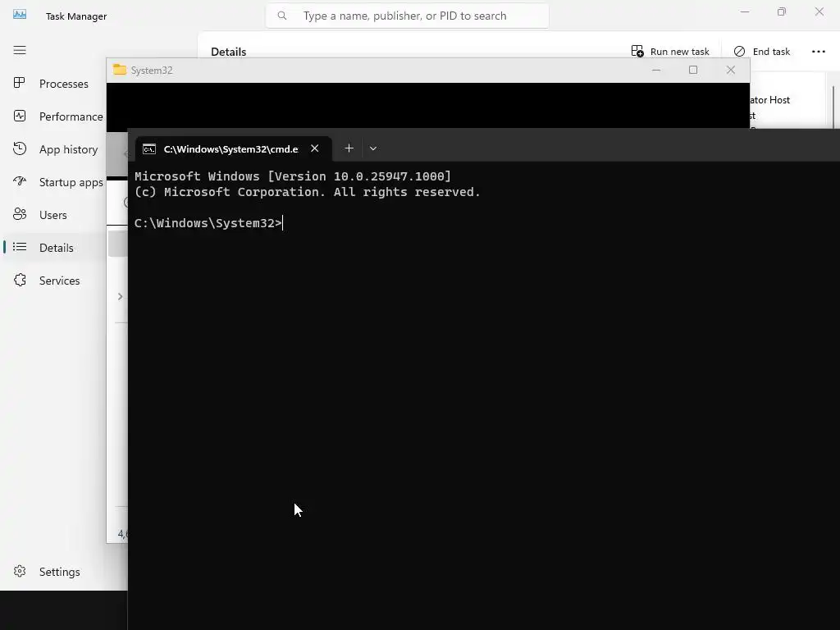Open the Task Manager hamburger navigation menu
The width and height of the screenshot is (840, 630).
pyautogui.click(x=20, y=50)
